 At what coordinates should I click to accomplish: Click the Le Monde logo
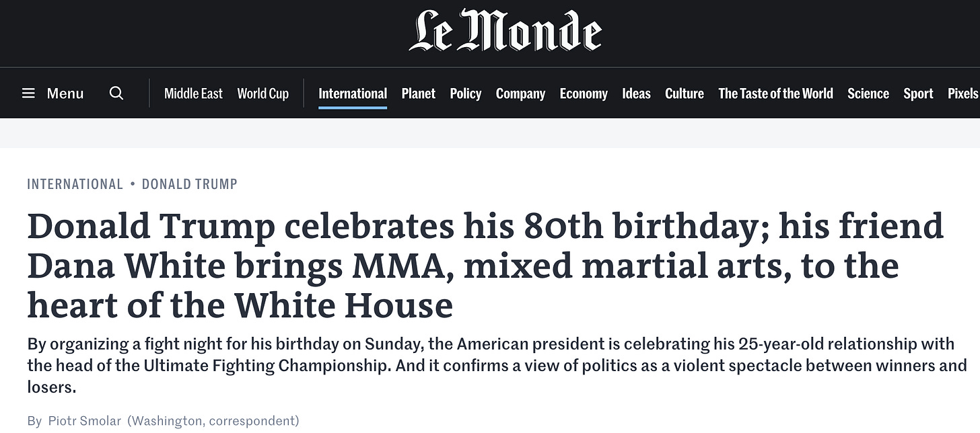point(505,32)
